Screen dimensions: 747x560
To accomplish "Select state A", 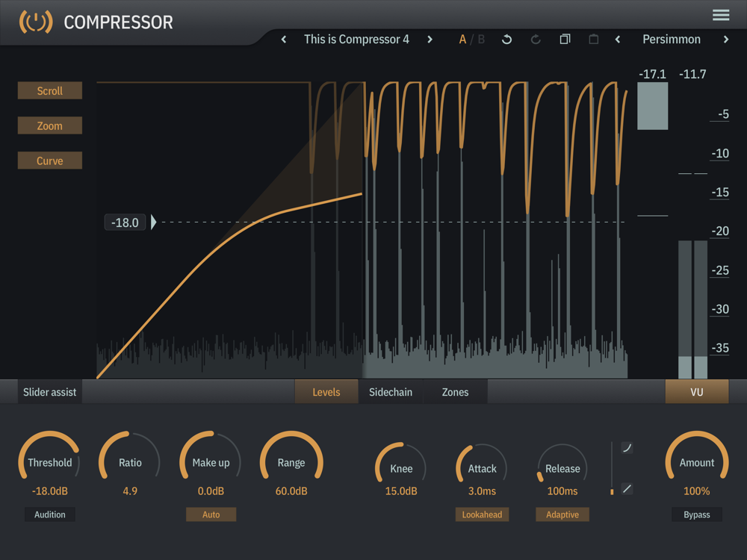I will pyautogui.click(x=462, y=40).
